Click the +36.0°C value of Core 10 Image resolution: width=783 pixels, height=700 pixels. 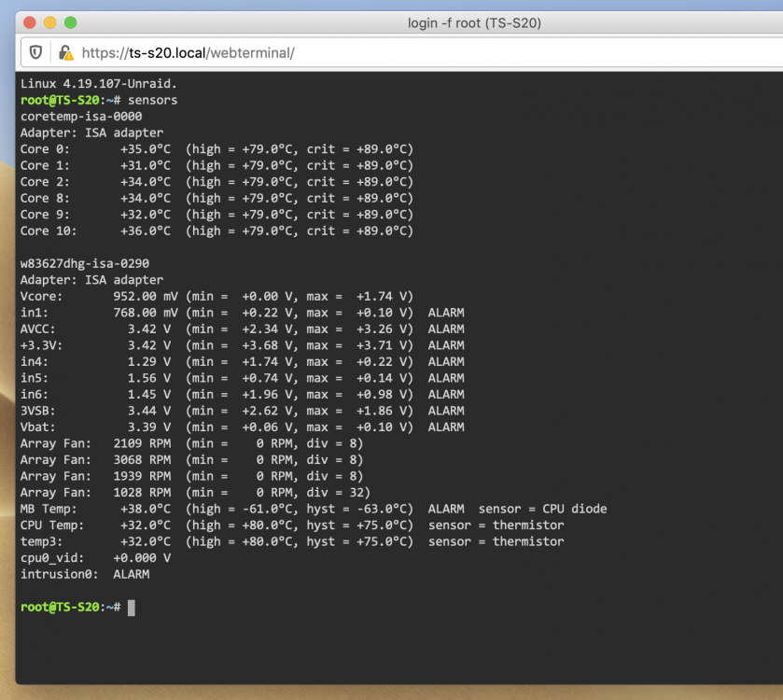pyautogui.click(x=146, y=231)
